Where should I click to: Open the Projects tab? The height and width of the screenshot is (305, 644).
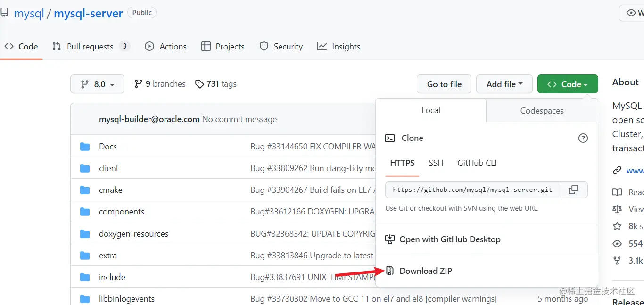tap(223, 47)
